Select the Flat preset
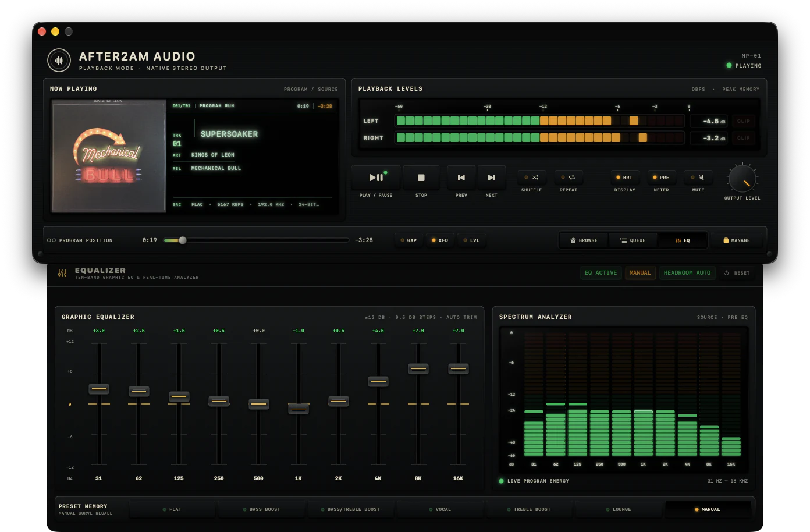Image resolution: width=810 pixels, height=532 pixels. (172, 509)
